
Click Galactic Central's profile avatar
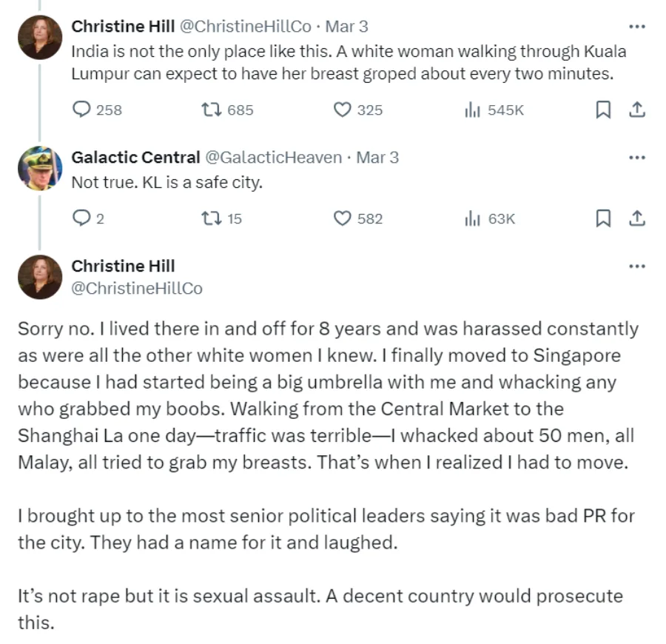pyautogui.click(x=40, y=168)
